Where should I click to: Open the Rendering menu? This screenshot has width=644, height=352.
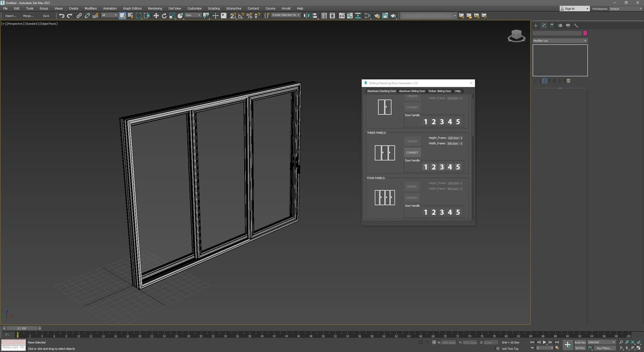tap(155, 9)
